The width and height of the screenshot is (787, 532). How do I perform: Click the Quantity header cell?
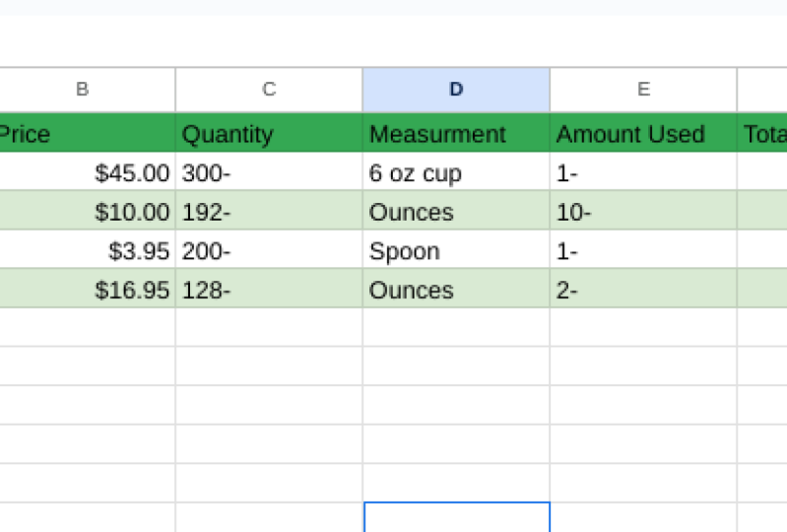(269, 134)
